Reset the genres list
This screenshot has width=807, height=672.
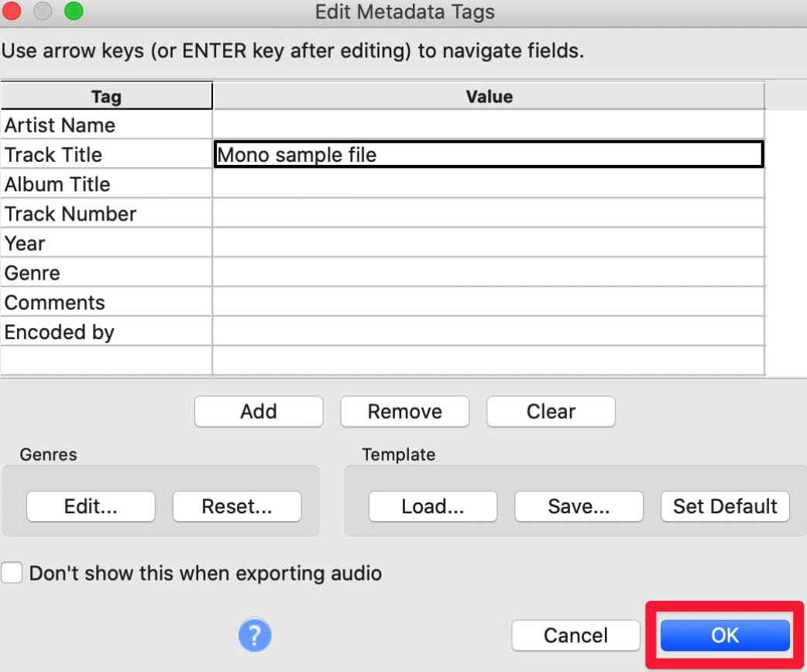[237, 506]
